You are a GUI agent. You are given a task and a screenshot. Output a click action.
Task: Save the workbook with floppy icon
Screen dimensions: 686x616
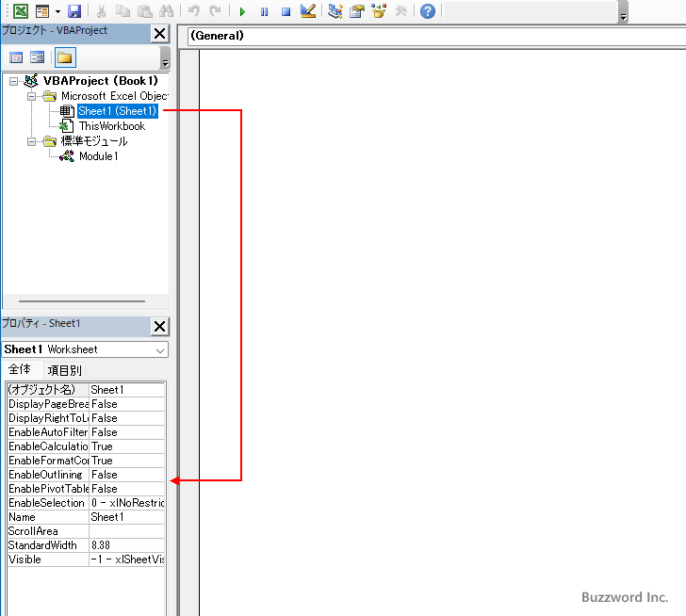tap(74, 11)
